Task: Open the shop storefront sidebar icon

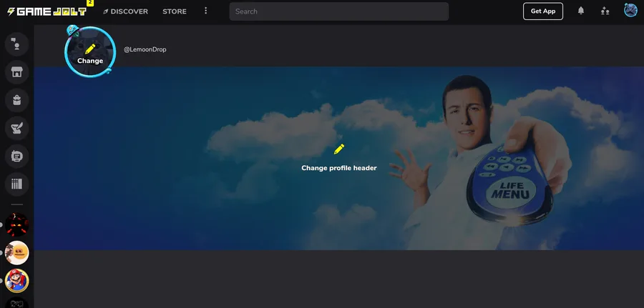Action: tap(17, 72)
